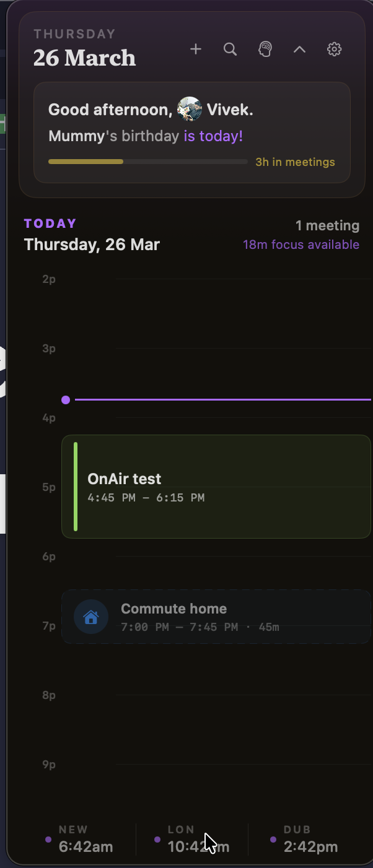Click the TODAY label above the date
This screenshot has width=373, height=868.
[50, 224]
